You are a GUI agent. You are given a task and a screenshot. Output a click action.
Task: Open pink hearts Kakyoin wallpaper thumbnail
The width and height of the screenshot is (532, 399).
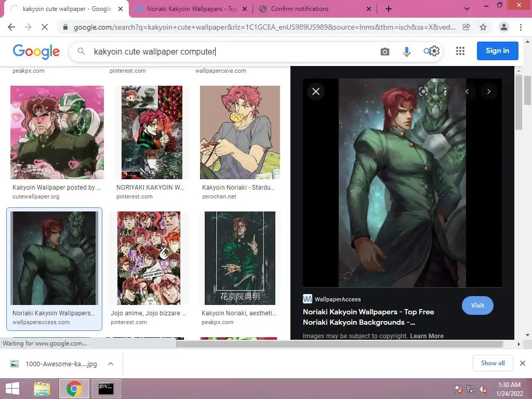click(x=57, y=132)
